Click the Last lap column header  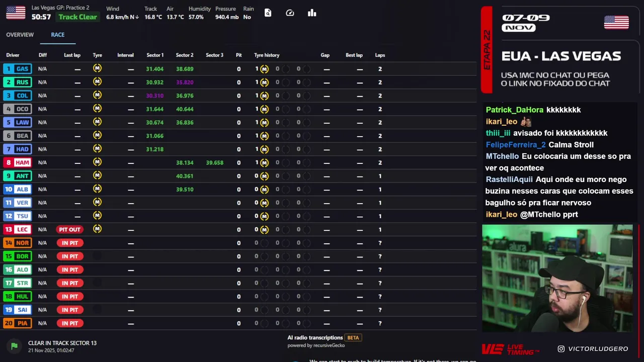pos(72,55)
